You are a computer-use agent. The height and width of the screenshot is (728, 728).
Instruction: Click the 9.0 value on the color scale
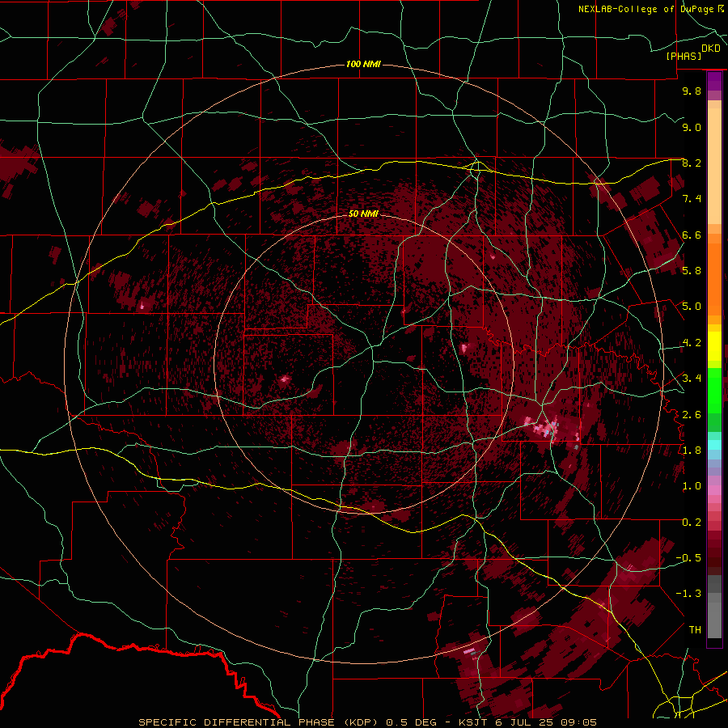click(x=692, y=127)
